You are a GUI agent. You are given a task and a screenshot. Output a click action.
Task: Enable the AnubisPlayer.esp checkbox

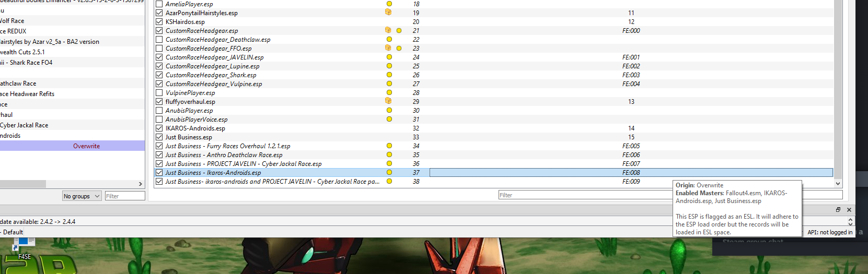pos(159,110)
